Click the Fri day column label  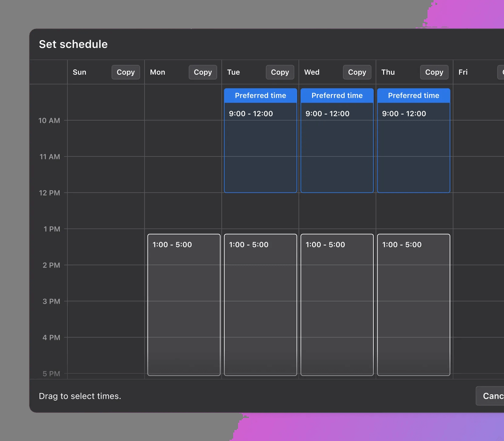click(x=463, y=72)
